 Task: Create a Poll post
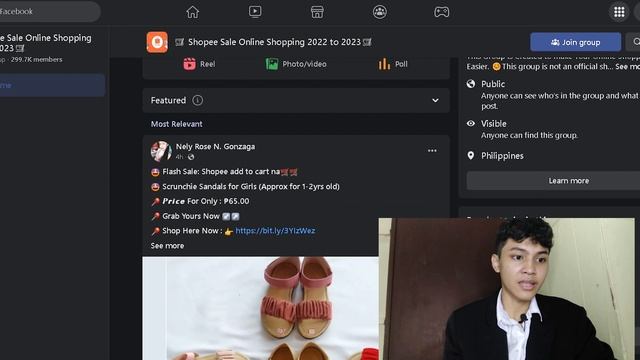click(393, 64)
